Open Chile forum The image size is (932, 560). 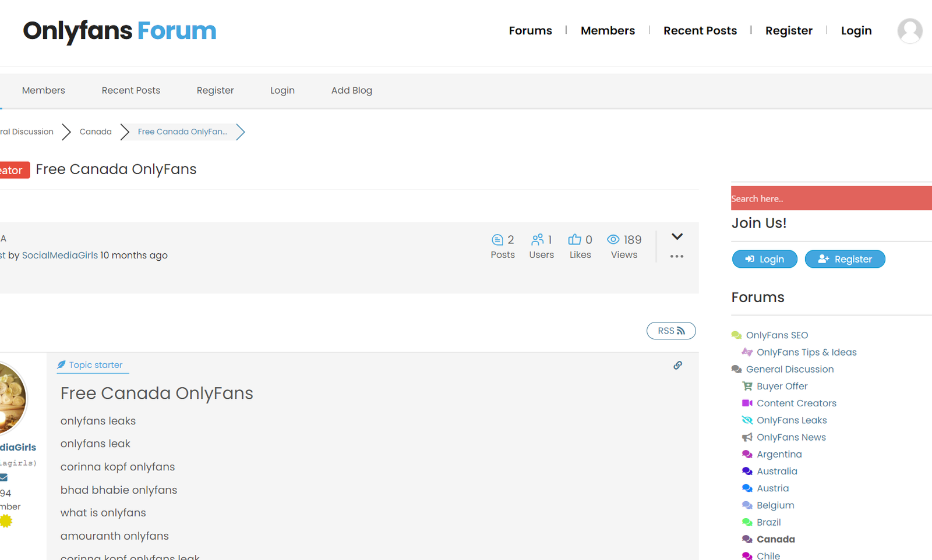768,556
